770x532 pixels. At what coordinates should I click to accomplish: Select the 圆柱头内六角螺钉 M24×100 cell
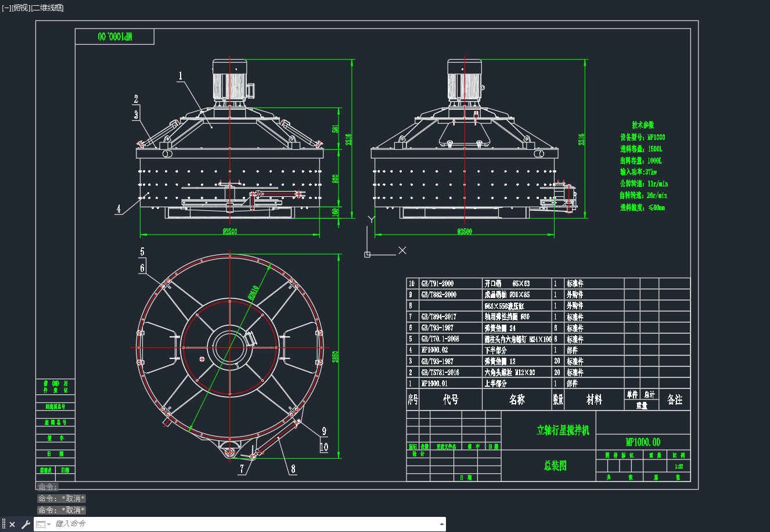(518, 339)
